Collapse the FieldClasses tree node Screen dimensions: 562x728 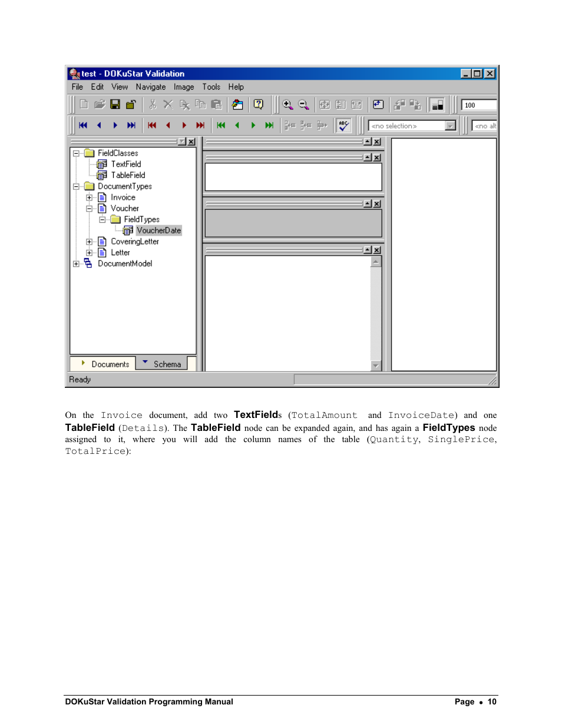[x=76, y=153]
